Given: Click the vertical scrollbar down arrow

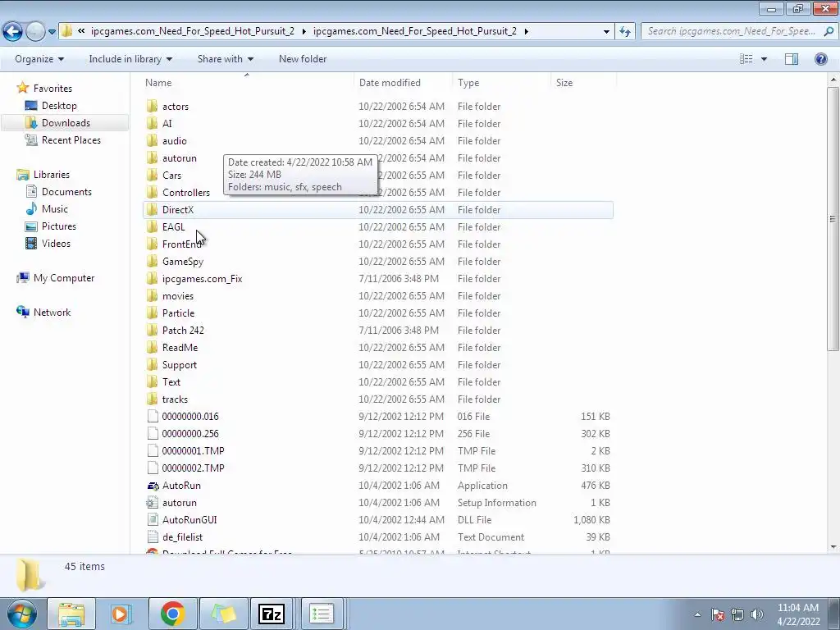Looking at the screenshot, I should (833, 547).
